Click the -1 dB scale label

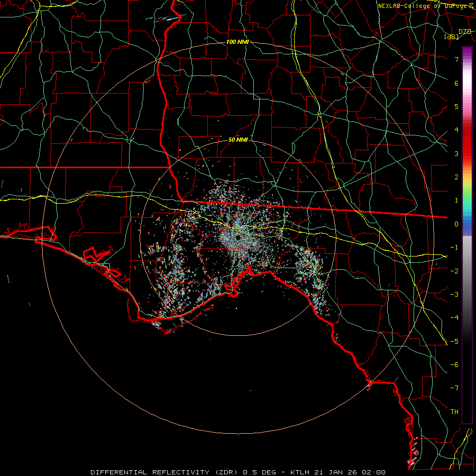tap(454, 248)
